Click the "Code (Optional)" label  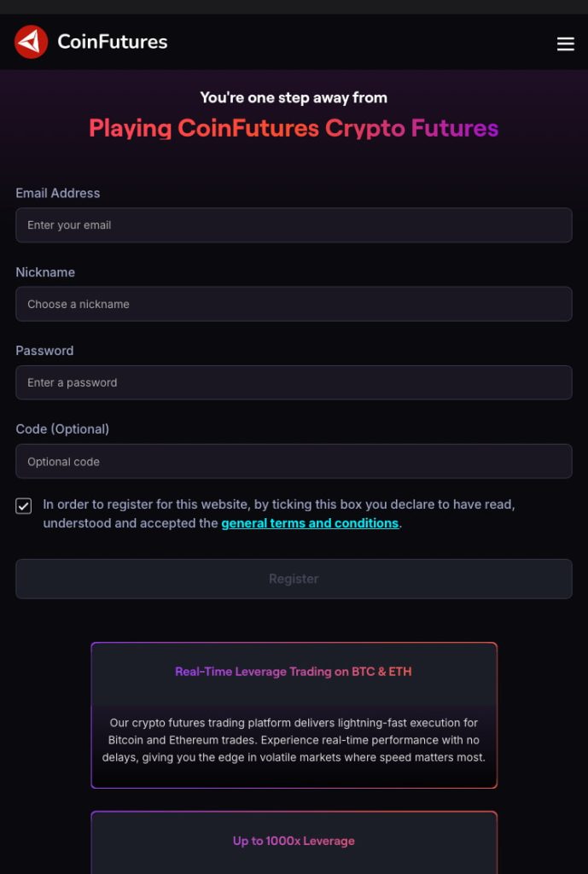(x=62, y=429)
